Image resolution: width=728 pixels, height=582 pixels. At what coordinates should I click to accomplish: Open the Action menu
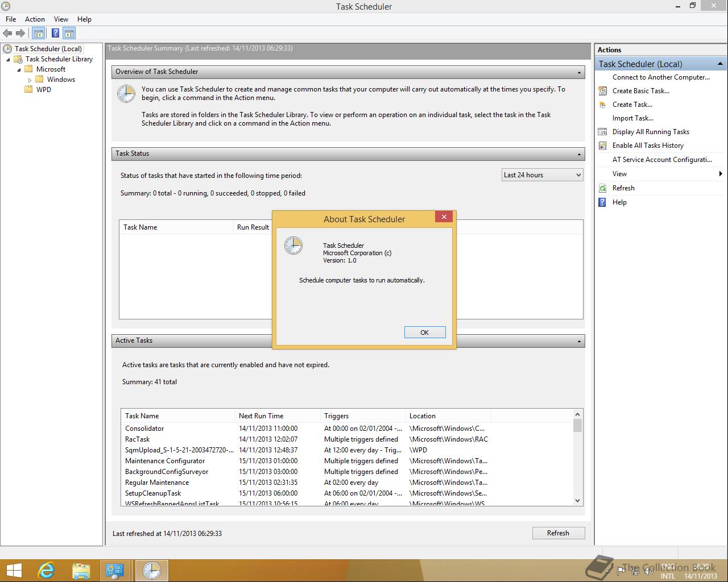[x=35, y=19]
